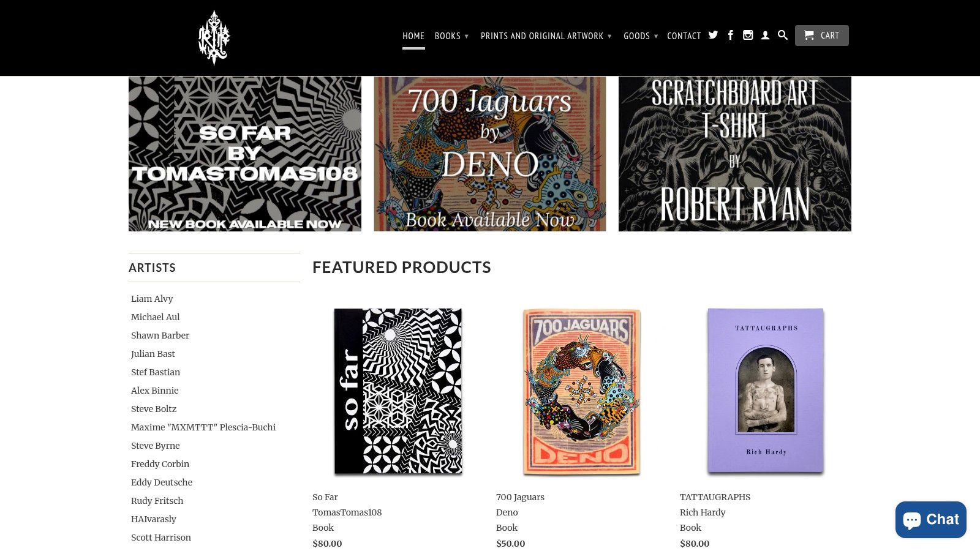View artist Freddy Corbin's page
The width and height of the screenshot is (980, 551).
160,464
